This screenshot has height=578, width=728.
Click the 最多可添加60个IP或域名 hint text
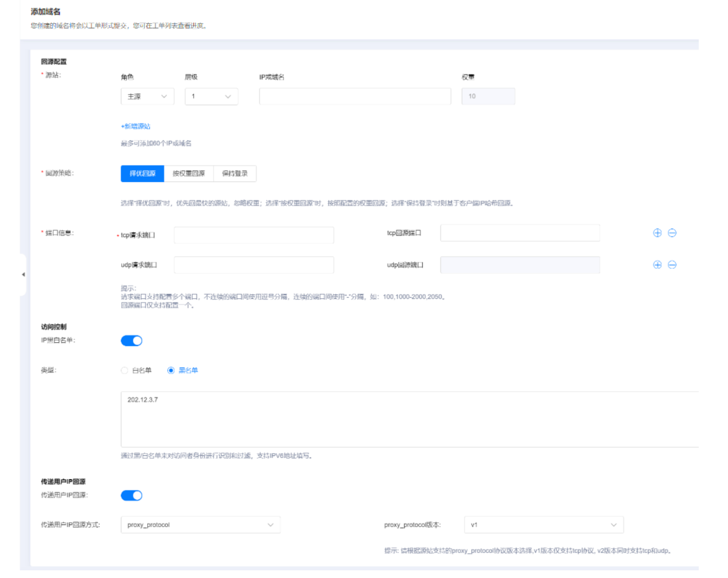coord(156,143)
